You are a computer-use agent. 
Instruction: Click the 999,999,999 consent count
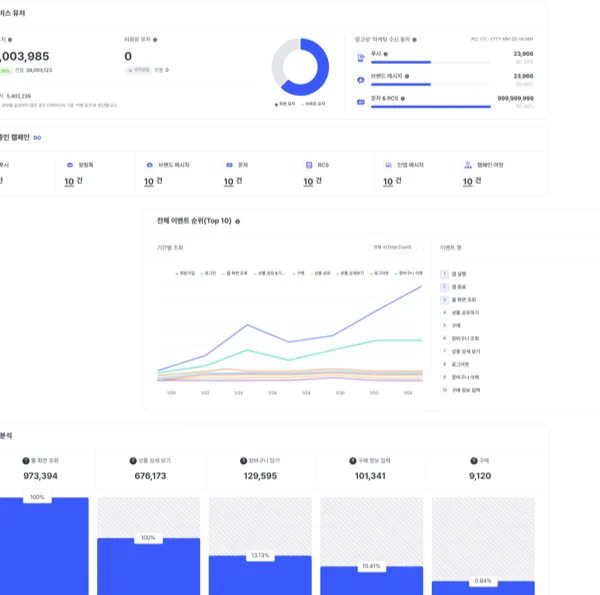(x=515, y=98)
